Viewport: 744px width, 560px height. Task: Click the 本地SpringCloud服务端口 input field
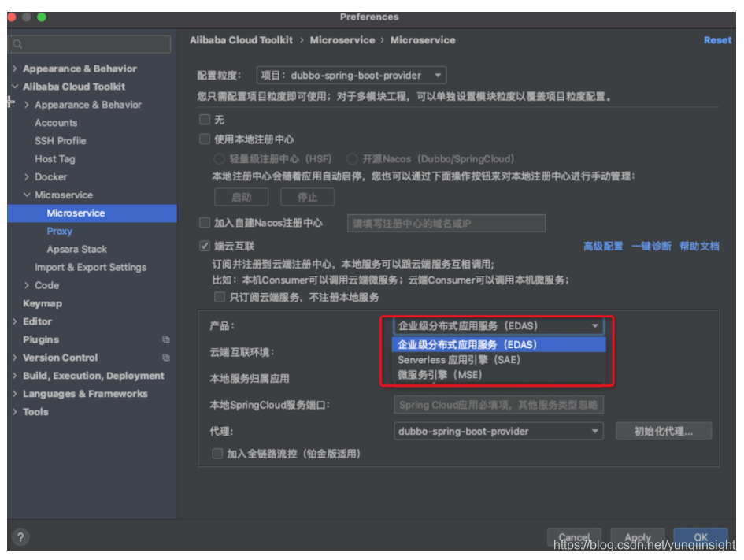pos(498,405)
